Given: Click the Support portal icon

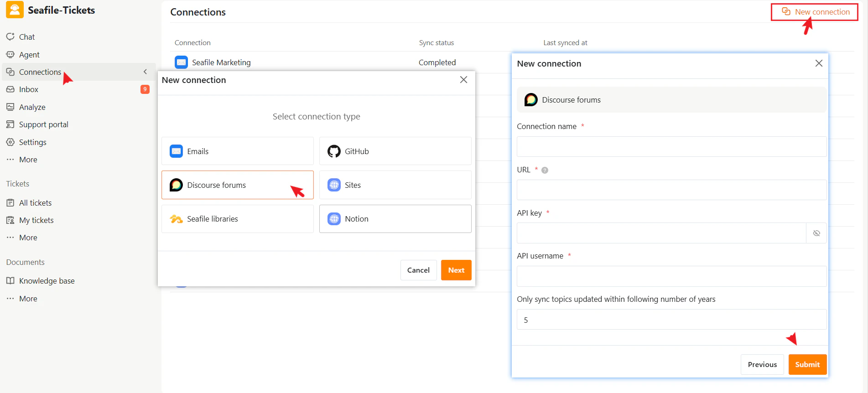Looking at the screenshot, I should tap(10, 124).
